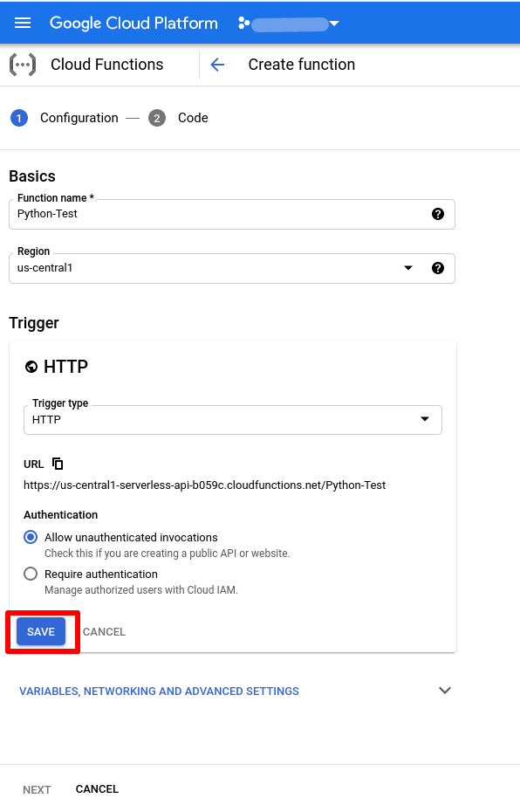Copy the trigger URL to clipboard

[x=58, y=464]
